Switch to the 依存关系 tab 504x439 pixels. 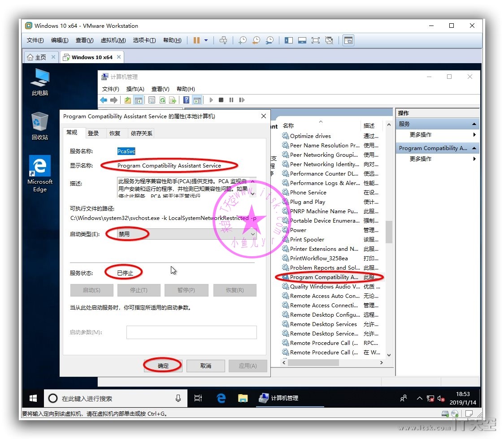pyautogui.click(x=141, y=133)
